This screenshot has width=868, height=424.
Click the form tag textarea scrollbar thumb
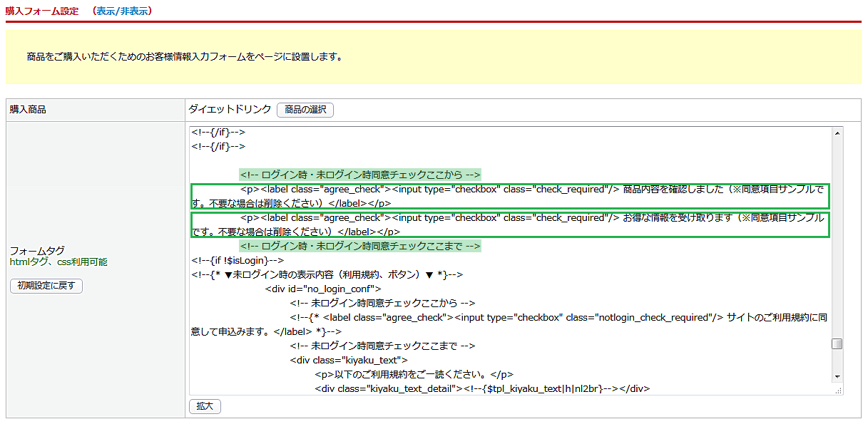837,344
